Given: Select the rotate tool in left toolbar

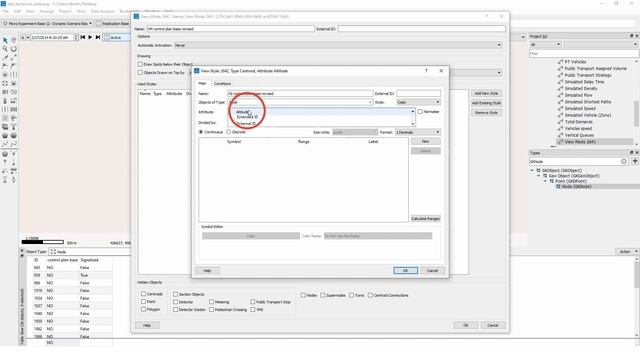Looking at the screenshot, I should pyautogui.click(x=13, y=49).
